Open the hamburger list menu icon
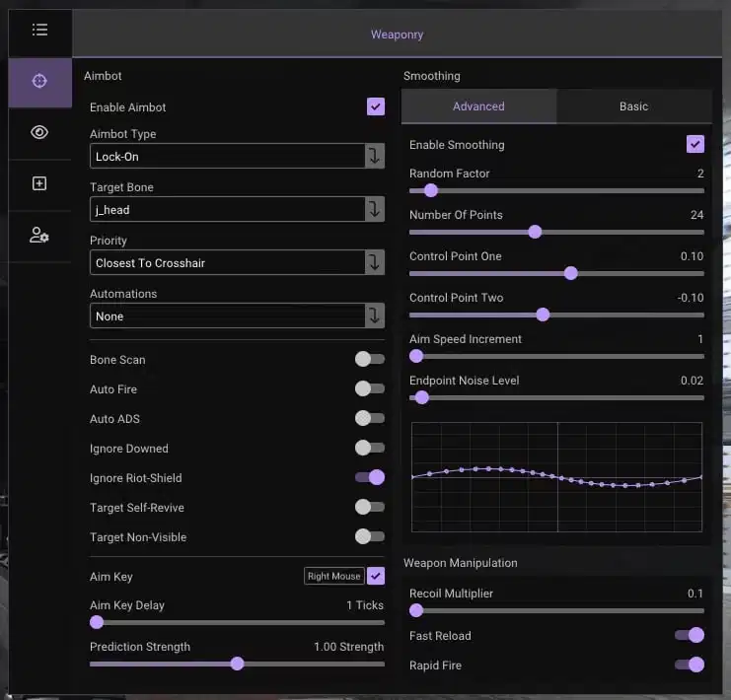Viewport: 731px width, 700px height. 39,30
